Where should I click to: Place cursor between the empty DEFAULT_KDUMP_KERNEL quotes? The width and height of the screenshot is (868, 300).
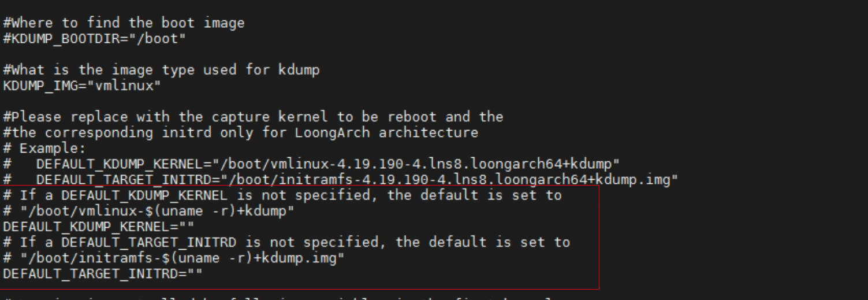(186, 227)
